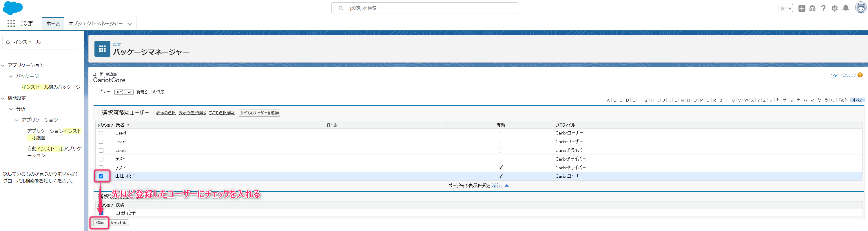Filter users by letter U
The width and height of the screenshot is (868, 231).
coord(733,100)
